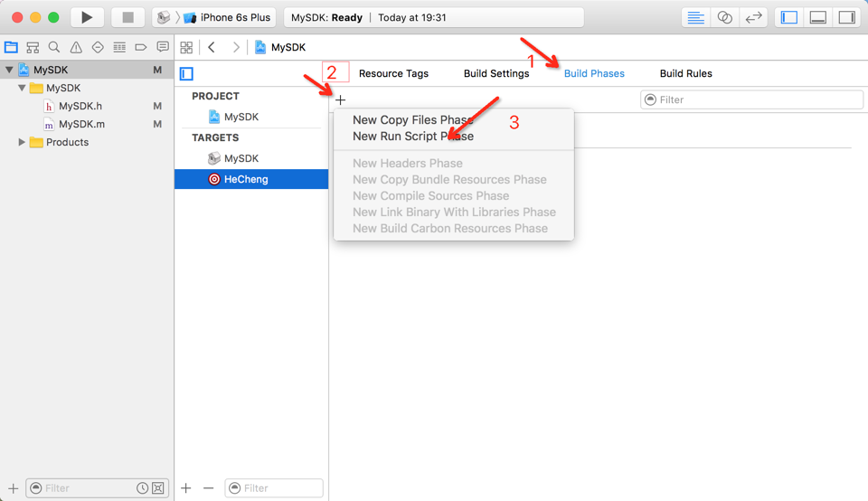
Task: Add a new target with plus button
Action: (186, 488)
